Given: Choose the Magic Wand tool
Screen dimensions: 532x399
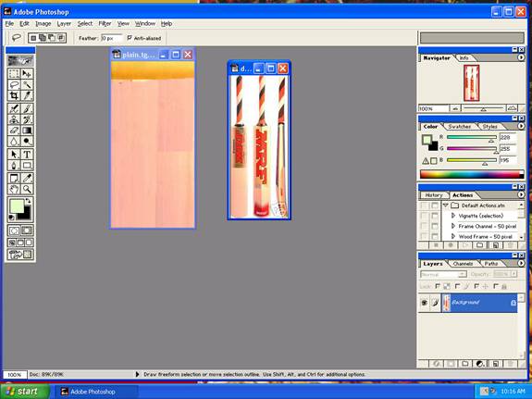Looking at the screenshot, I should 27,84.
